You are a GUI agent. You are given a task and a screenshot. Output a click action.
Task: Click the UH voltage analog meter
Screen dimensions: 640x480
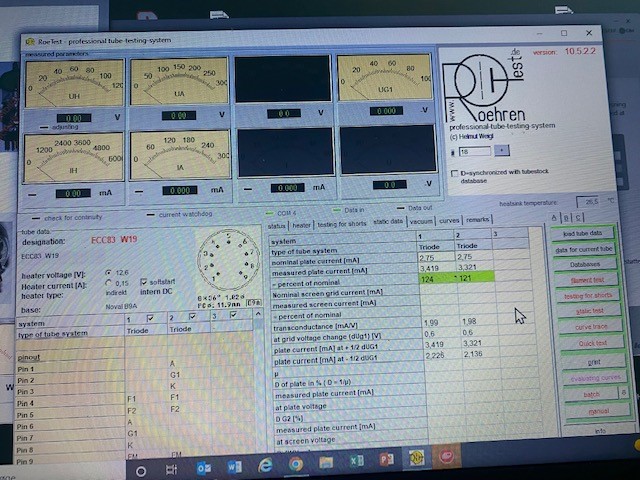pos(74,83)
